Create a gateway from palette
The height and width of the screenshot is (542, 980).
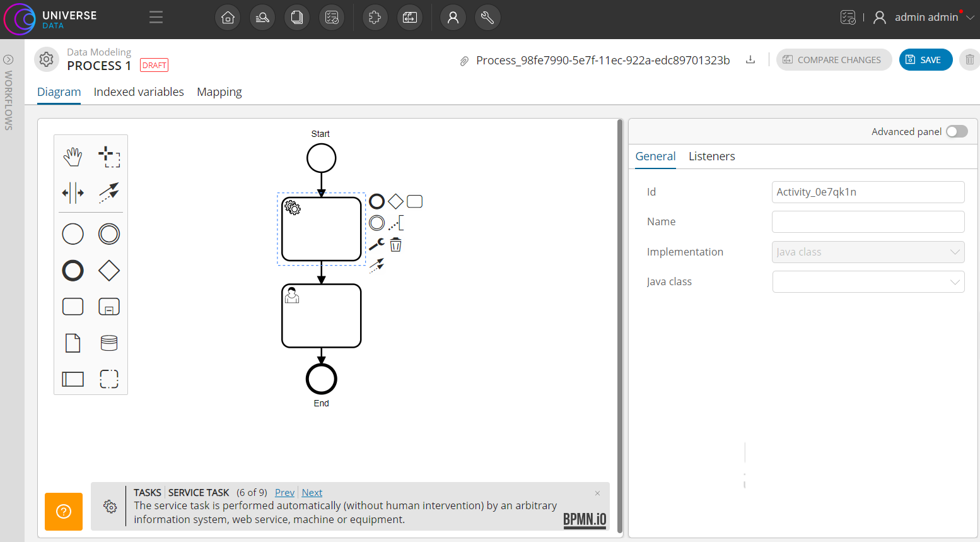109,271
